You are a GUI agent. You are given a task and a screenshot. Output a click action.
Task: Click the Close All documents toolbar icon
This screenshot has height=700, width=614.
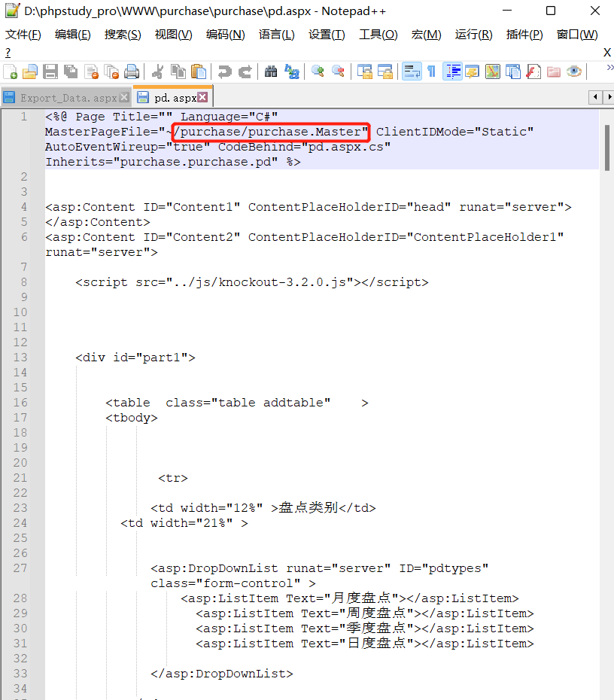pos(111,72)
